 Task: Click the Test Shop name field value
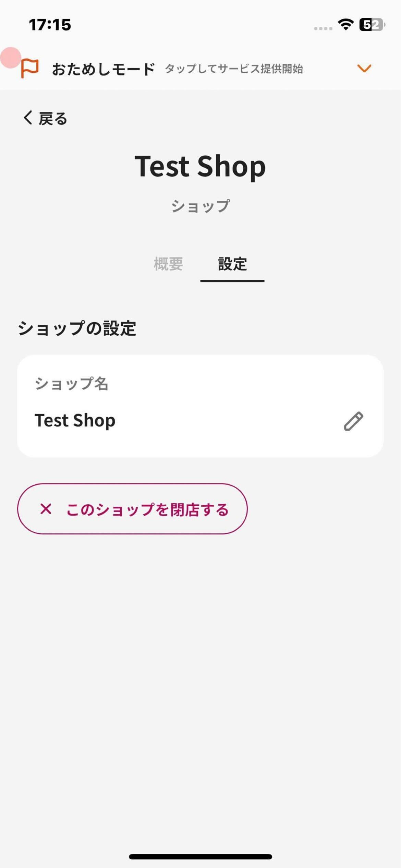point(75,420)
